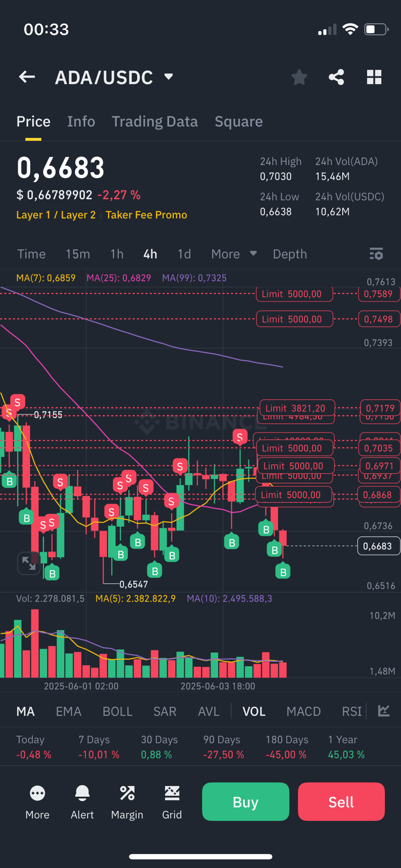401x868 pixels.
Task: Select the 1h interval
Action: coord(117,254)
